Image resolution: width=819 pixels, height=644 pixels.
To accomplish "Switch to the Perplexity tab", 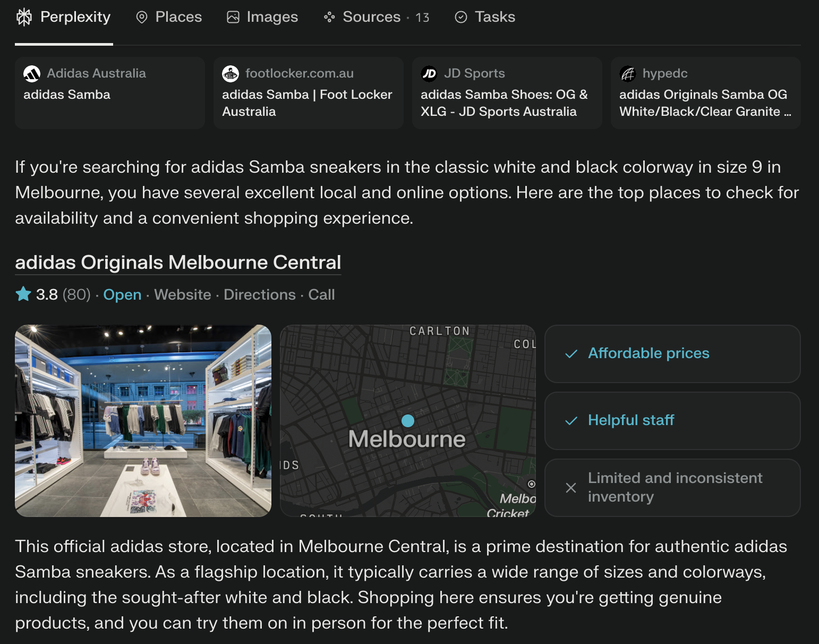I will (64, 17).
